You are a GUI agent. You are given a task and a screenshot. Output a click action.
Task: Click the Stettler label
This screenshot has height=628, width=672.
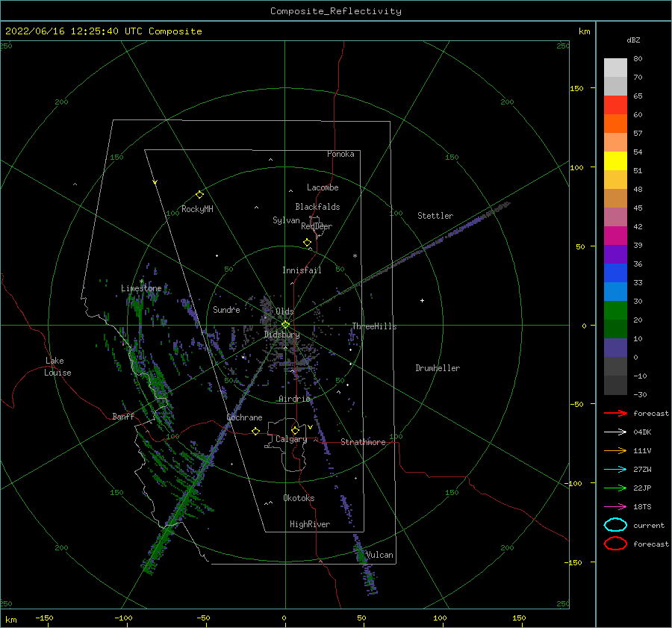coord(435,216)
